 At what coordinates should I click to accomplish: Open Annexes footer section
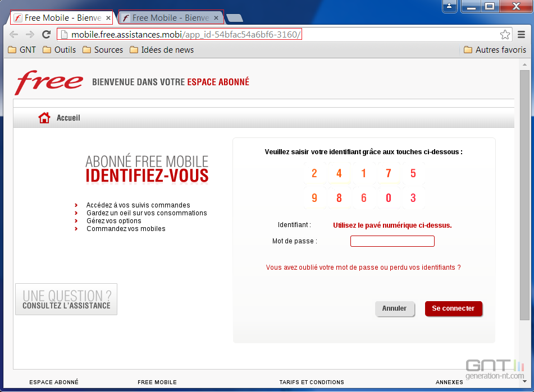coord(449,382)
